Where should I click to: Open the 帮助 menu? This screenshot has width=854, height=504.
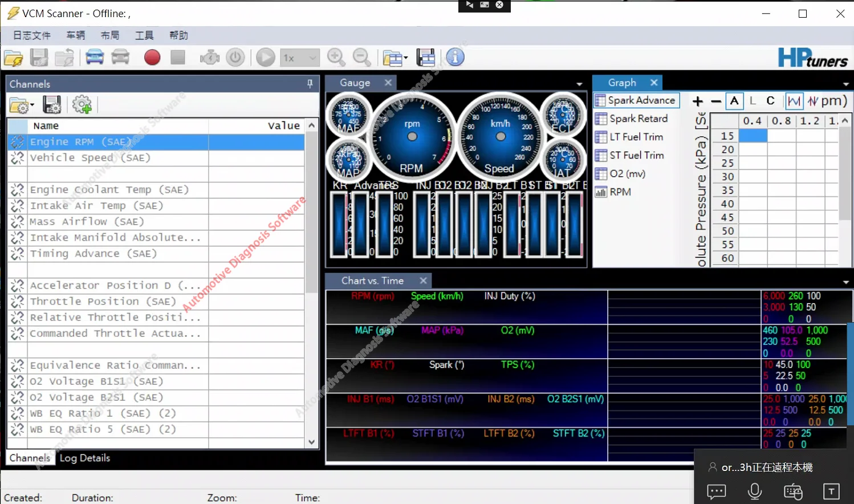178,35
